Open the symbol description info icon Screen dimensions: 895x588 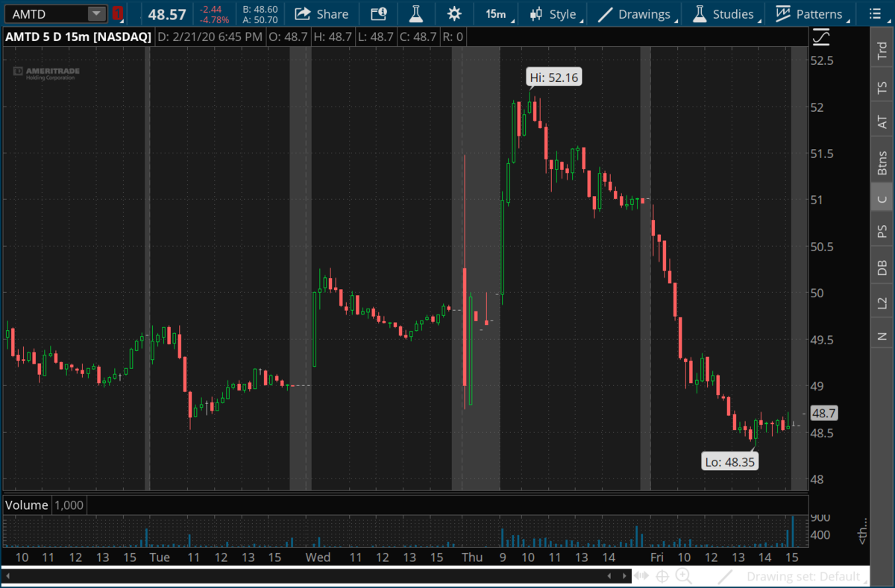[x=379, y=13]
